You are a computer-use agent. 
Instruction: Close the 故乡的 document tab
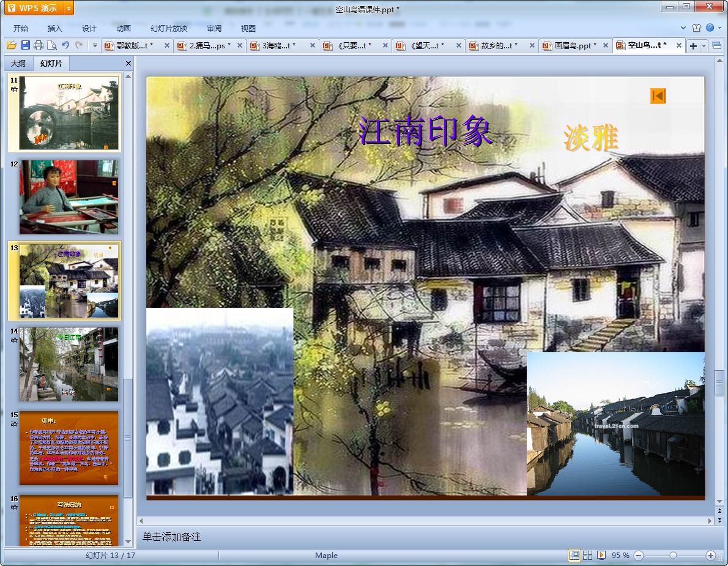coord(532,45)
